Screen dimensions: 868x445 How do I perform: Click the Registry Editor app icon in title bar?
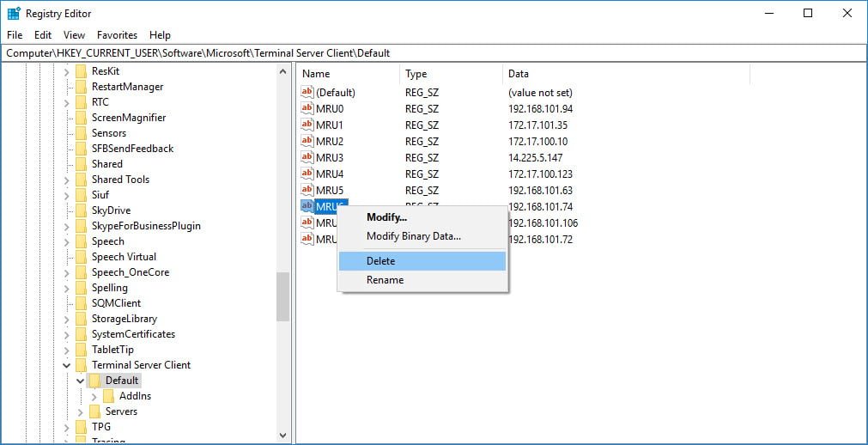13,13
